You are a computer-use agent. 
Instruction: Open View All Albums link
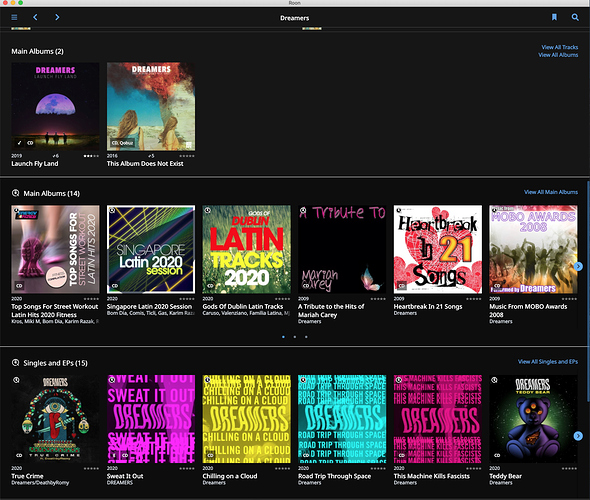[558, 55]
